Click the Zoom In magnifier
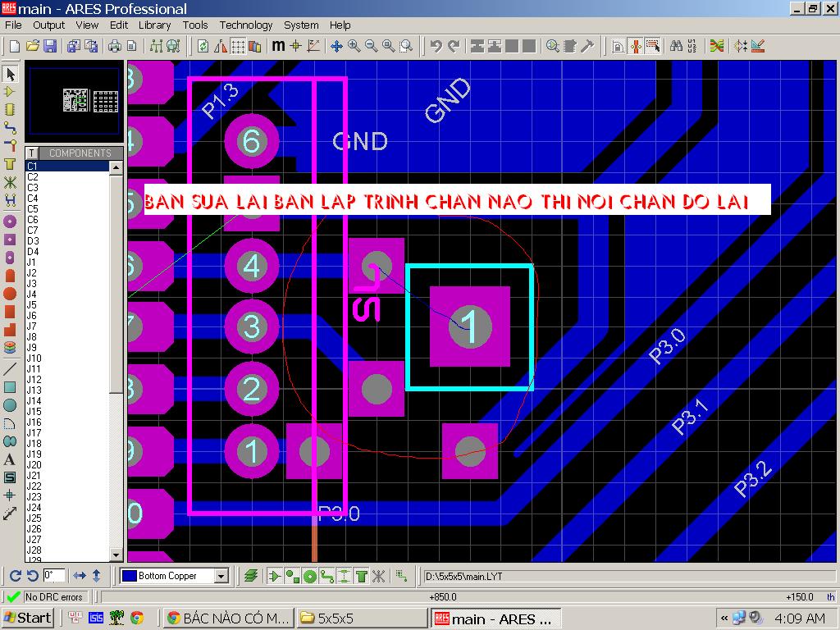840x630 pixels. coord(354,47)
